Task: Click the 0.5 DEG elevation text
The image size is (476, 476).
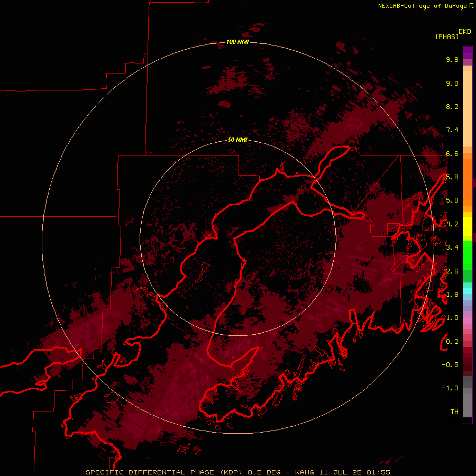Action: coord(264,472)
